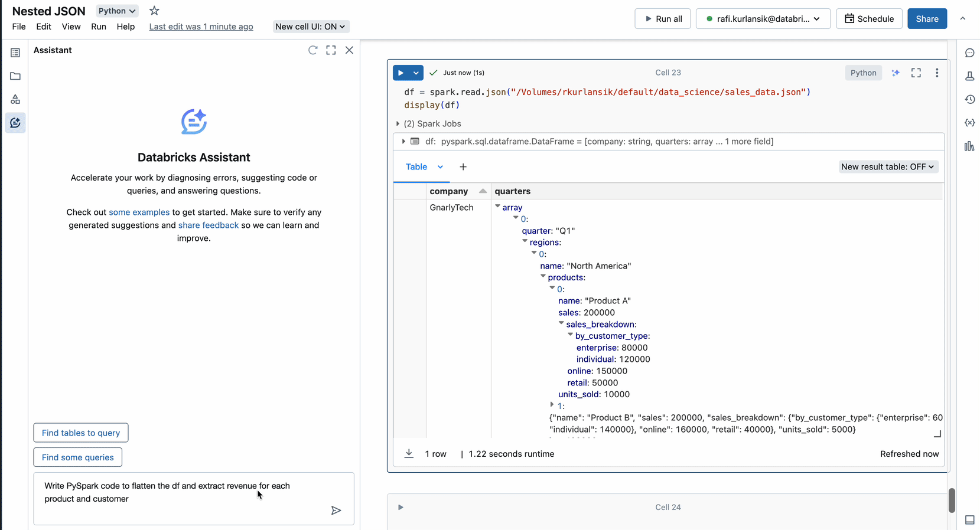This screenshot has height=530, width=980.
Task: Open version history from right sidebar
Action: [969, 100]
